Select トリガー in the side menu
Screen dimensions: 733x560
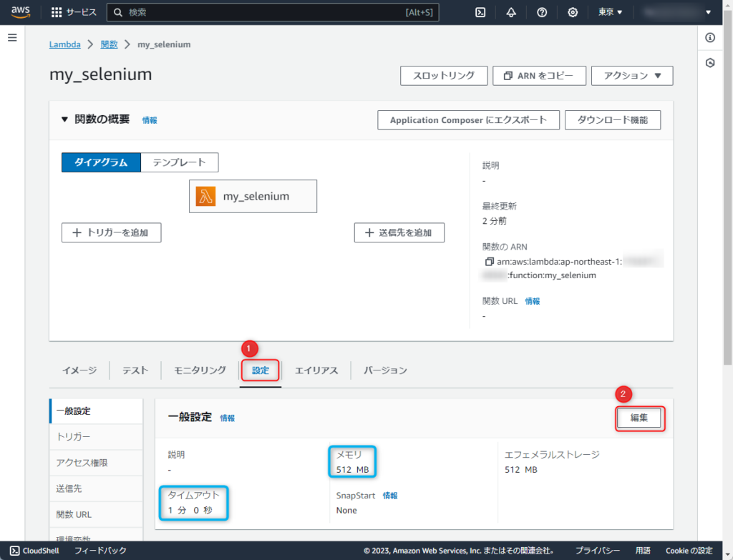coord(97,437)
